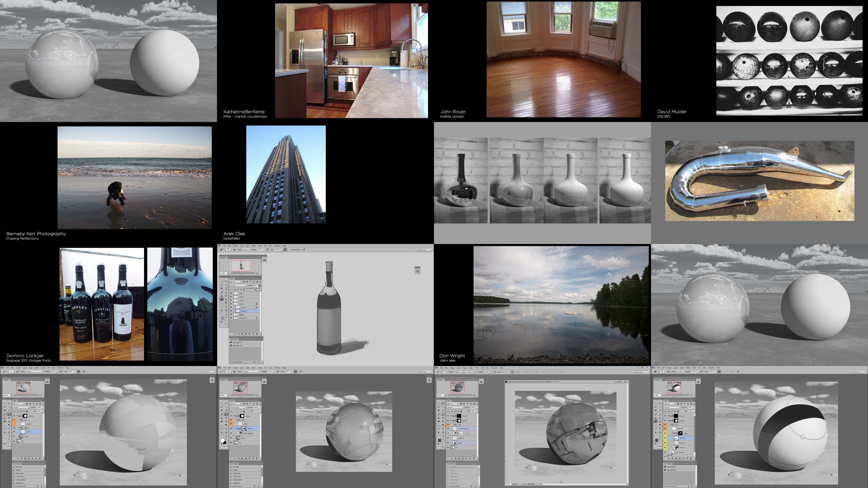Image resolution: width=868 pixels, height=488 pixels.
Task: Enable Erase to History checkbox in bottle window
Action: point(290,250)
